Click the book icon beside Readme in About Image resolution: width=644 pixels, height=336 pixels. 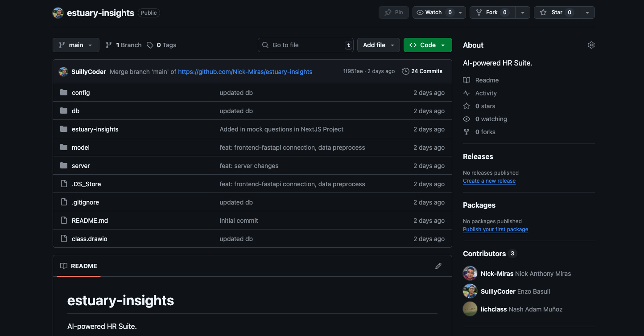(466, 80)
